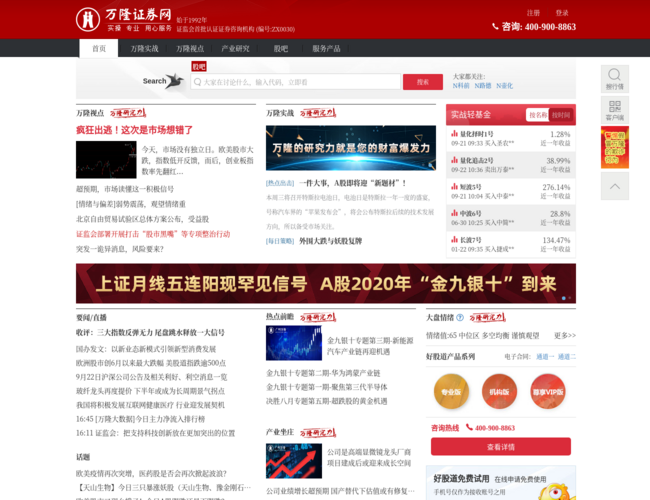
Task: Open the 万隆视点 navigation tab
Action: tap(190, 49)
